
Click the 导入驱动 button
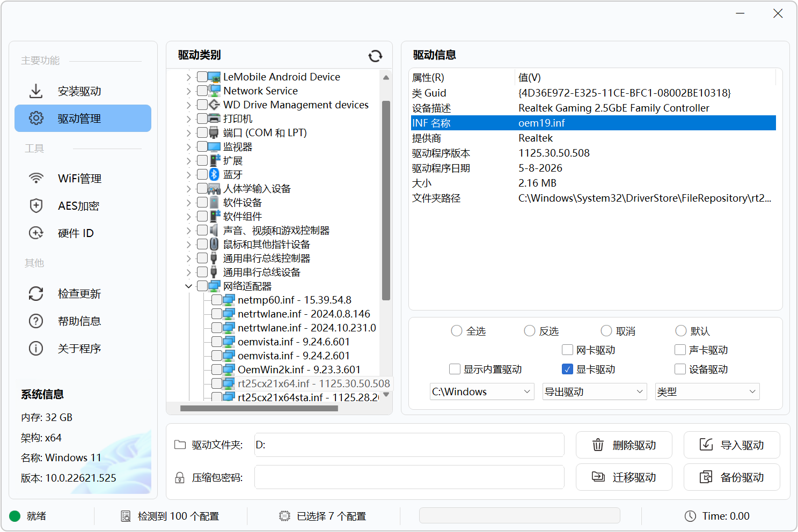(731, 445)
